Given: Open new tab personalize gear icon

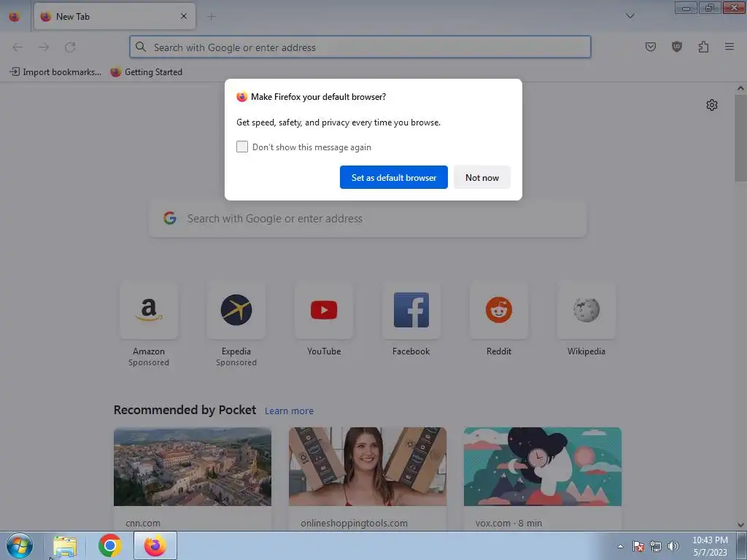Looking at the screenshot, I should click(712, 105).
